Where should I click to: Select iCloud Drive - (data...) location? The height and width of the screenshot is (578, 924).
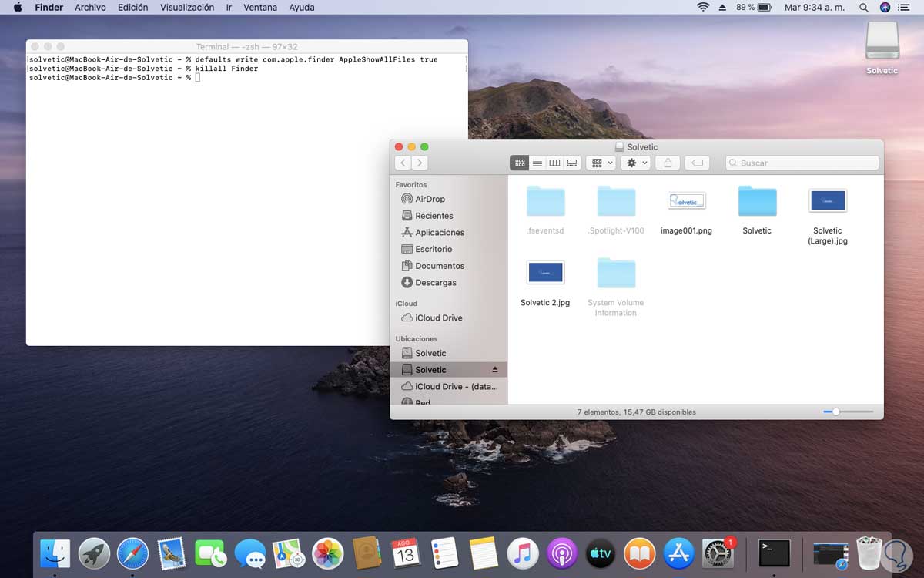(448, 387)
